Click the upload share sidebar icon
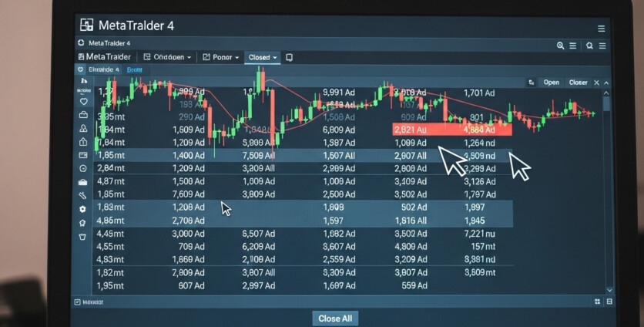644x327 pixels. [x=83, y=142]
